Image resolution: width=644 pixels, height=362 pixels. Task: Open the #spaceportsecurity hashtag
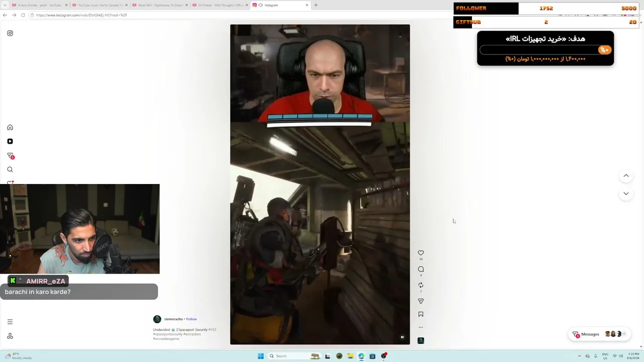click(x=168, y=334)
